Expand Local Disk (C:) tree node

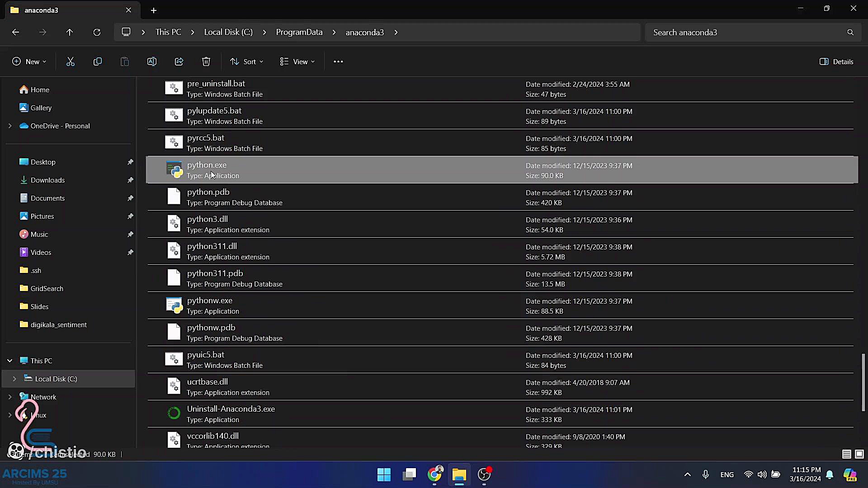tap(14, 379)
